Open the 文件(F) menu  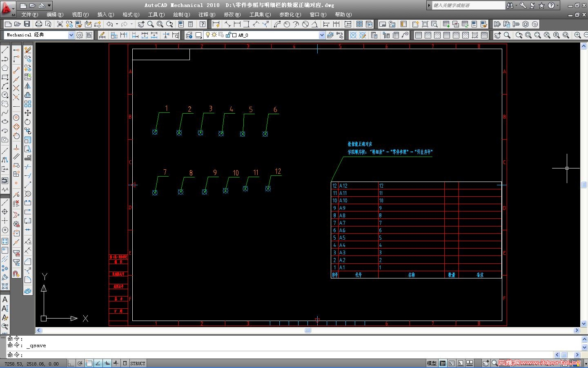pyautogui.click(x=30, y=15)
